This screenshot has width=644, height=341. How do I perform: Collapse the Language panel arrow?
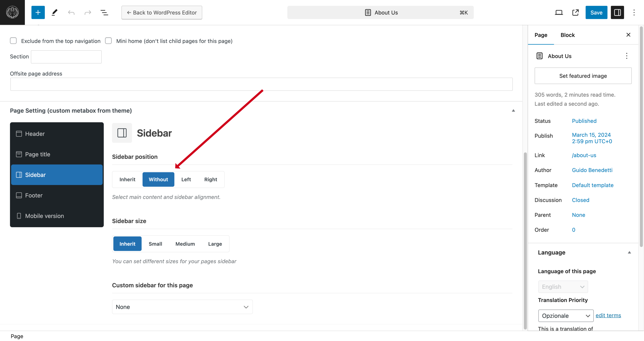coord(629,252)
